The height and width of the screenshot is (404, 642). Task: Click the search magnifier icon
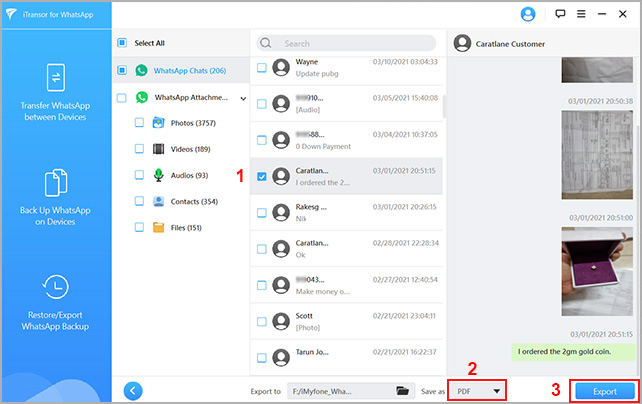268,43
